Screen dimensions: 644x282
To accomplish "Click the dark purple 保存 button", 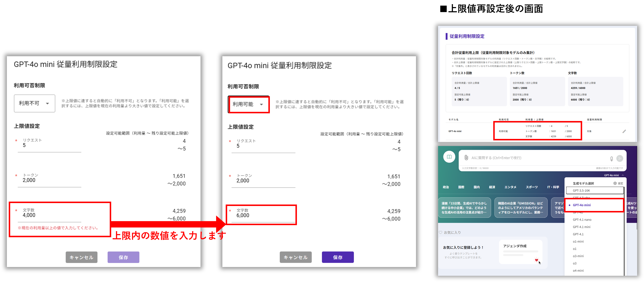I will coord(338,257).
